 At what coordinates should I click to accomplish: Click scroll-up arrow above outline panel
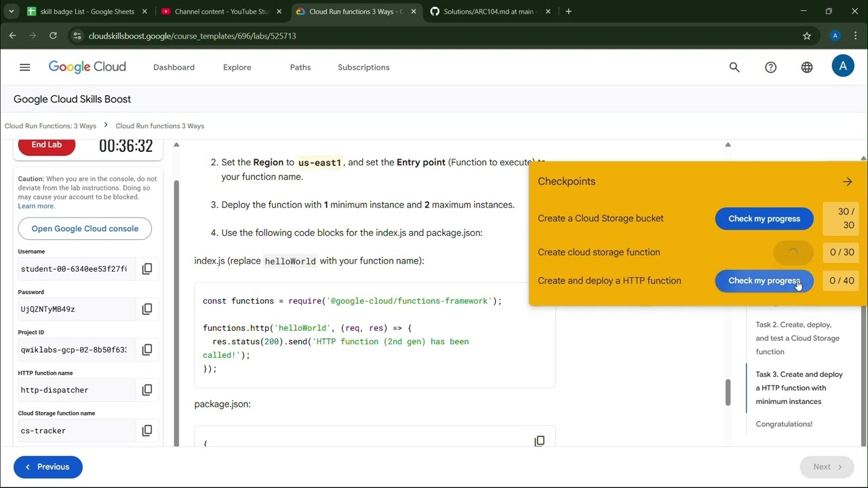pos(863,158)
